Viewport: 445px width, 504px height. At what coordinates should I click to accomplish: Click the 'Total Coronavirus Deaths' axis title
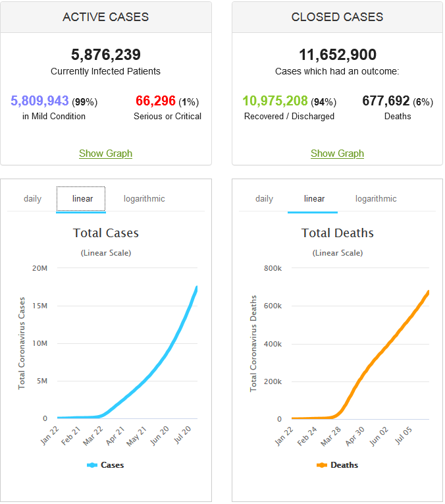[x=253, y=343]
